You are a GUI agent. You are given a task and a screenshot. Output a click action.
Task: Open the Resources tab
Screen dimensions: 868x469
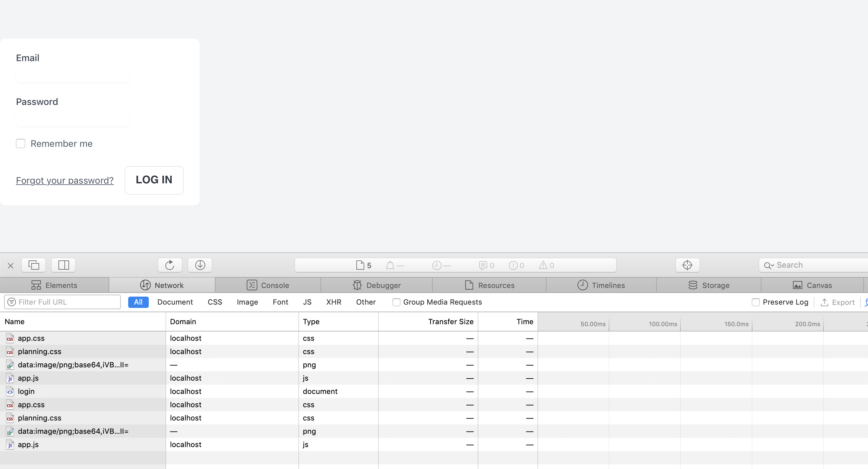click(x=489, y=285)
